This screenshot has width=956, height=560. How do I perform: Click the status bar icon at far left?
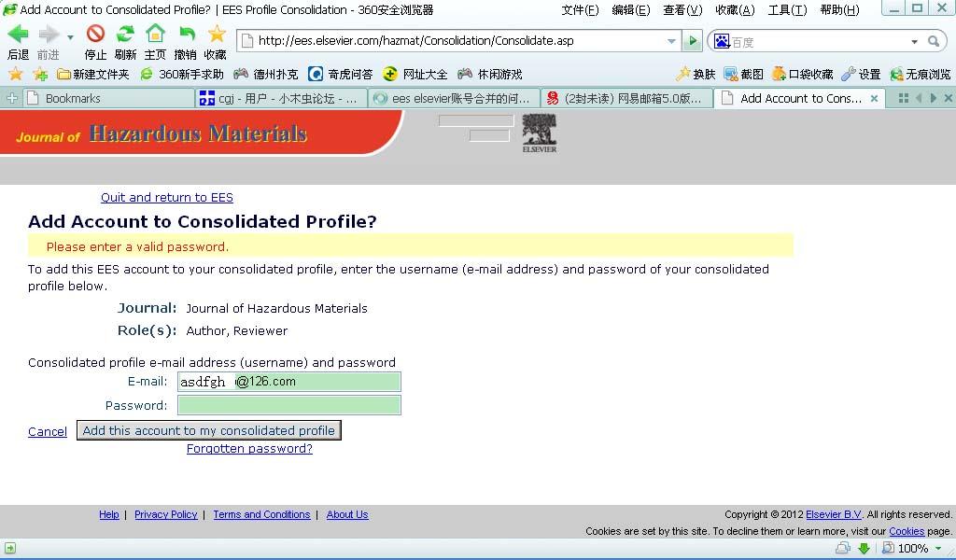10,548
